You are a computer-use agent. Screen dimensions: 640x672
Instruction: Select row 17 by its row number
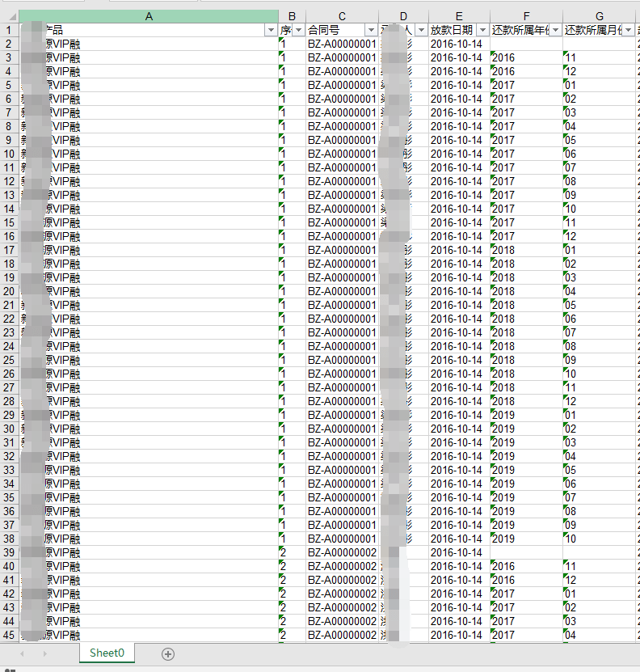point(9,250)
